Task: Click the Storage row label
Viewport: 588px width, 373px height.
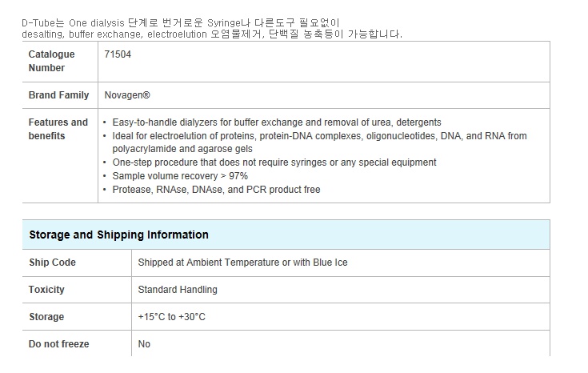Action: [x=46, y=317]
